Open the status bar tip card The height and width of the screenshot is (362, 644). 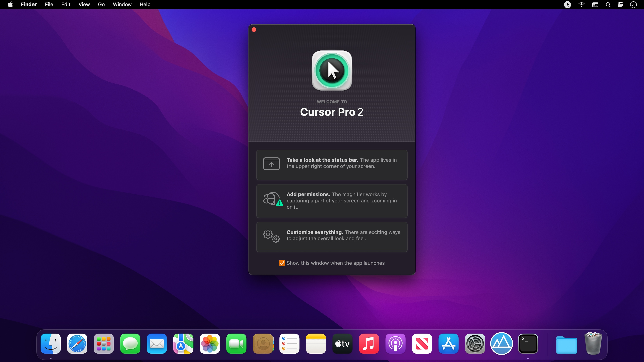332,165
